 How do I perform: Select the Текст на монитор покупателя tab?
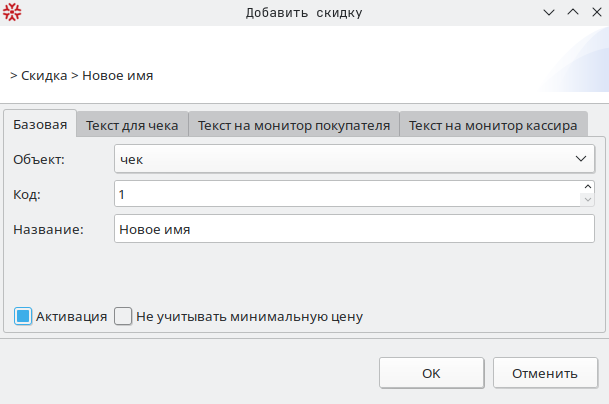point(293,126)
